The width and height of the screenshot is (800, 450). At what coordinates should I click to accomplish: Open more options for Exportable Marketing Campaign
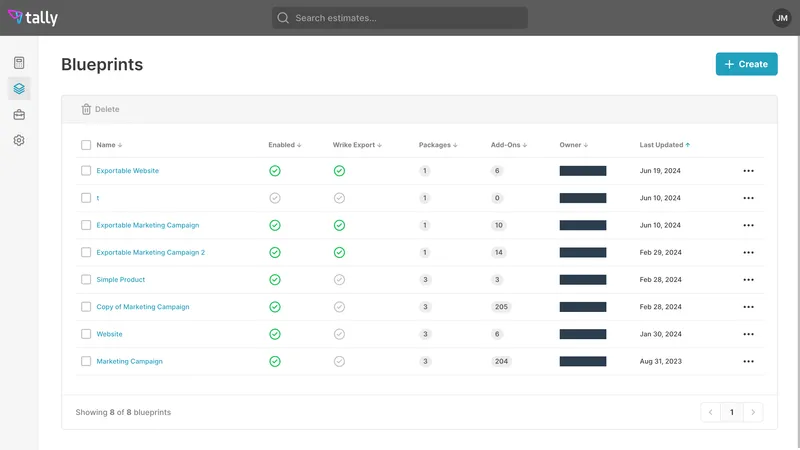pos(748,225)
